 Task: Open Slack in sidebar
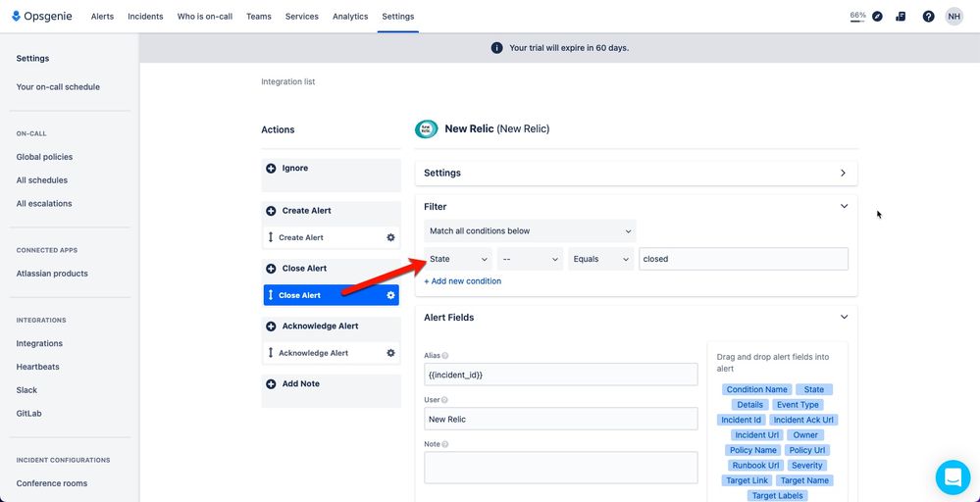click(26, 390)
